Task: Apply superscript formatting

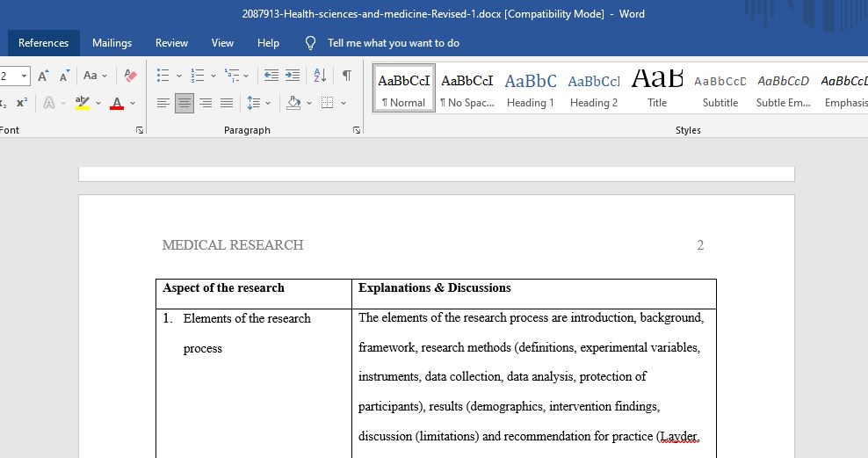Action: coord(22,103)
